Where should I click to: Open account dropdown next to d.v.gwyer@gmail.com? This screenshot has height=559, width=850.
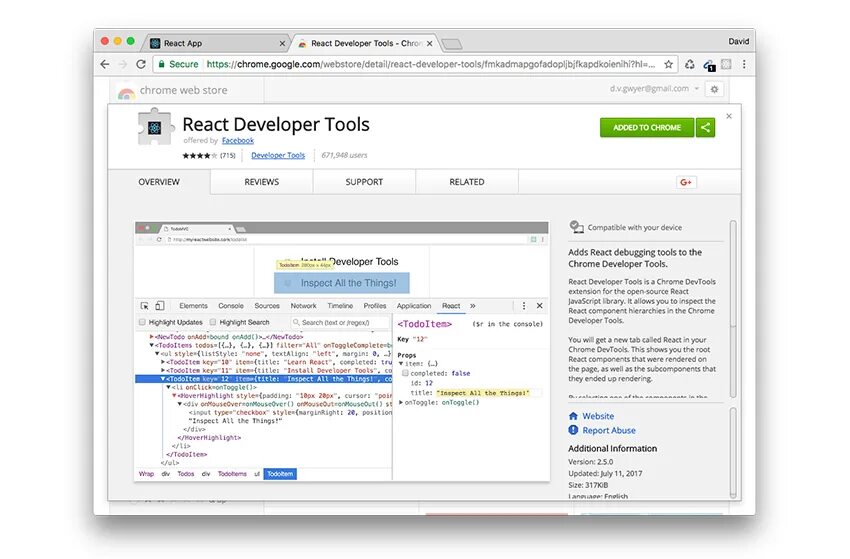pyautogui.click(x=697, y=88)
